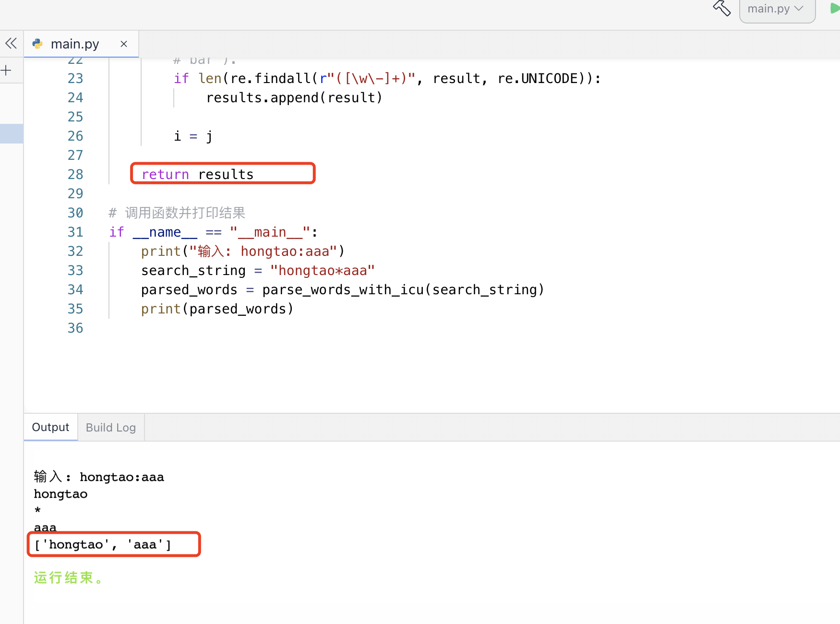The width and height of the screenshot is (840, 624).
Task: Click empty line 36 in the editor
Action: click(192, 327)
